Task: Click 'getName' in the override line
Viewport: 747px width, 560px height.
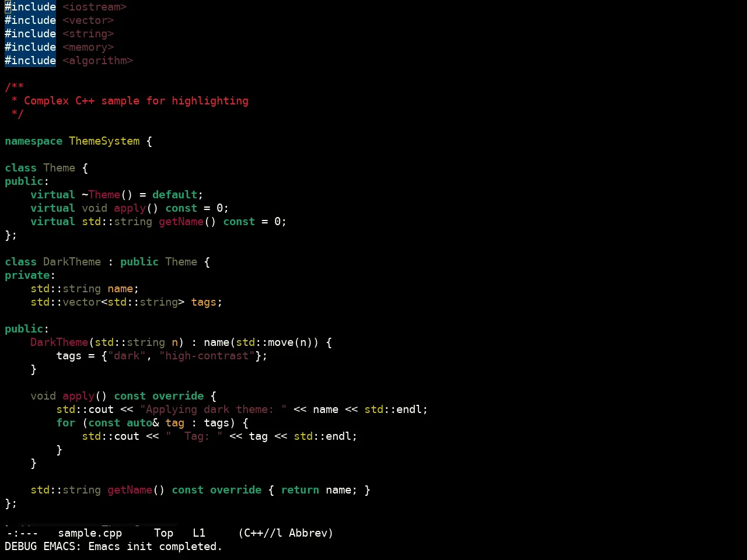Action: (x=130, y=490)
